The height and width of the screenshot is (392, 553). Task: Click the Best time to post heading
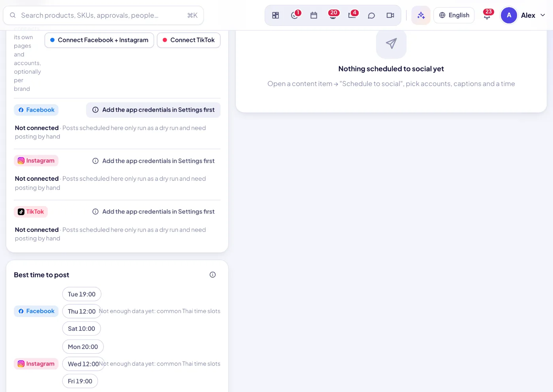point(41,275)
